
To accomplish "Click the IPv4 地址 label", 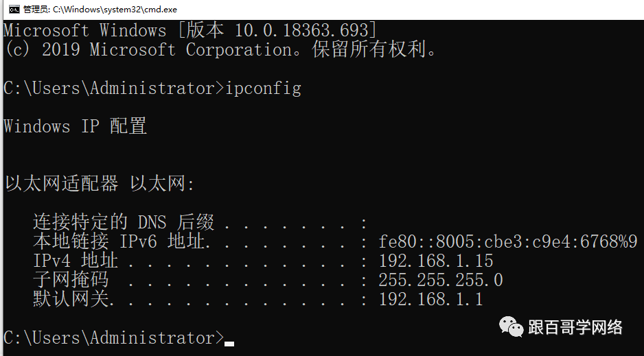I will point(76,261).
